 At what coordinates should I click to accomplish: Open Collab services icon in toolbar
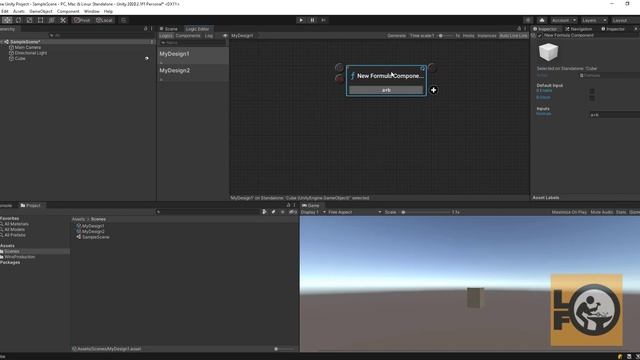(528, 20)
